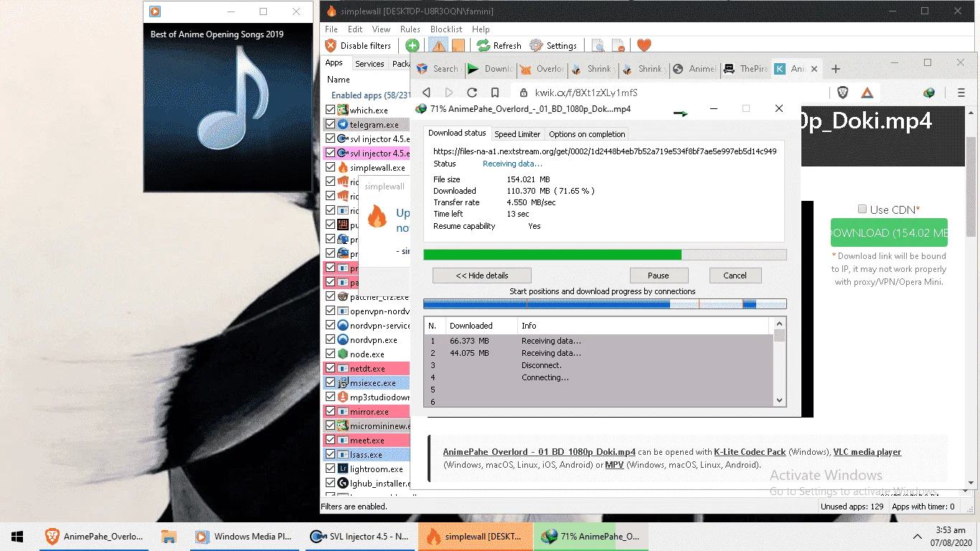Click the green plus add-app icon in simplewall
The width and height of the screenshot is (980, 551).
tap(413, 45)
